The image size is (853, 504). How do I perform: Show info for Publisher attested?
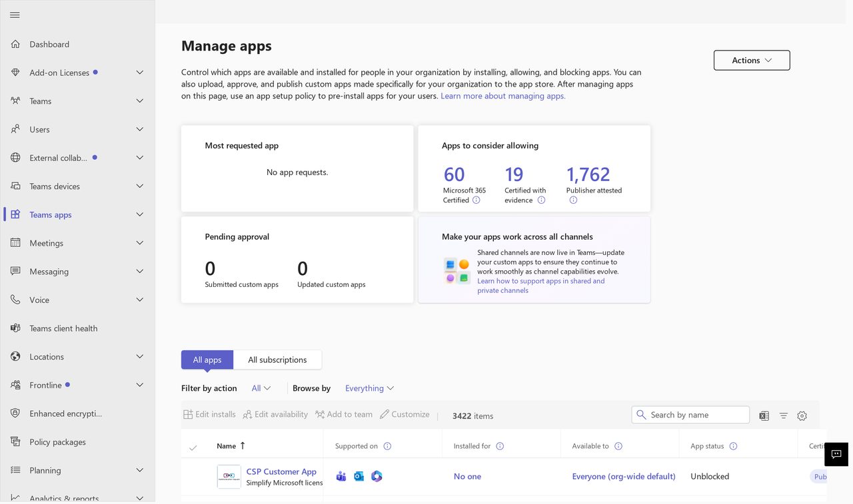pos(573,200)
